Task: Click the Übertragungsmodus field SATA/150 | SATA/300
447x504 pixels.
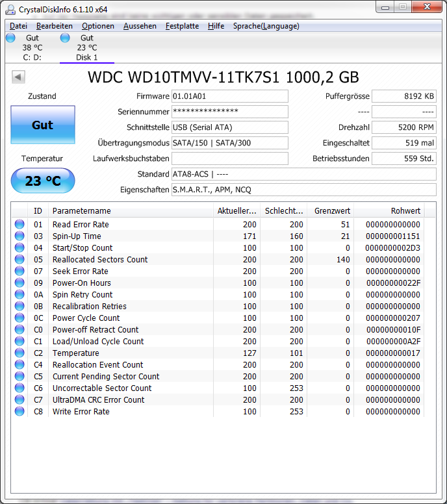Action: click(x=229, y=143)
